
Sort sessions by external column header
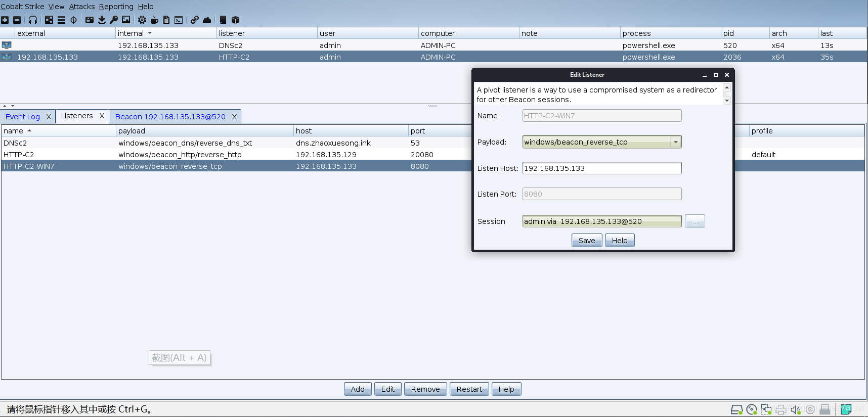click(65, 33)
